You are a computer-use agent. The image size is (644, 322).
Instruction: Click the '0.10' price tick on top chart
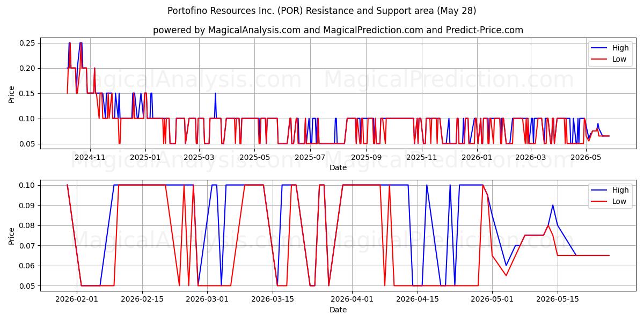pos(27,119)
